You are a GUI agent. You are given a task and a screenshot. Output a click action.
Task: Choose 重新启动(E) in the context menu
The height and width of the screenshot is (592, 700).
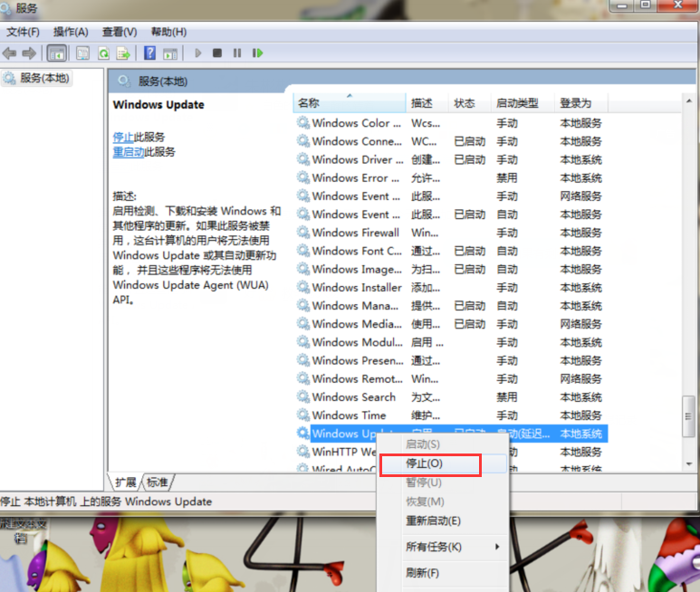(433, 520)
